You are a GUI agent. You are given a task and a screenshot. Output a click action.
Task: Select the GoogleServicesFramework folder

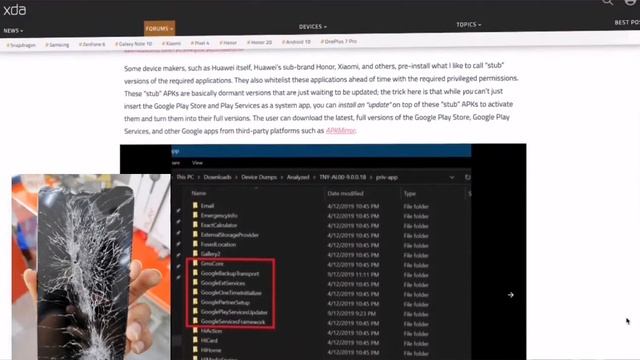pos(233,322)
